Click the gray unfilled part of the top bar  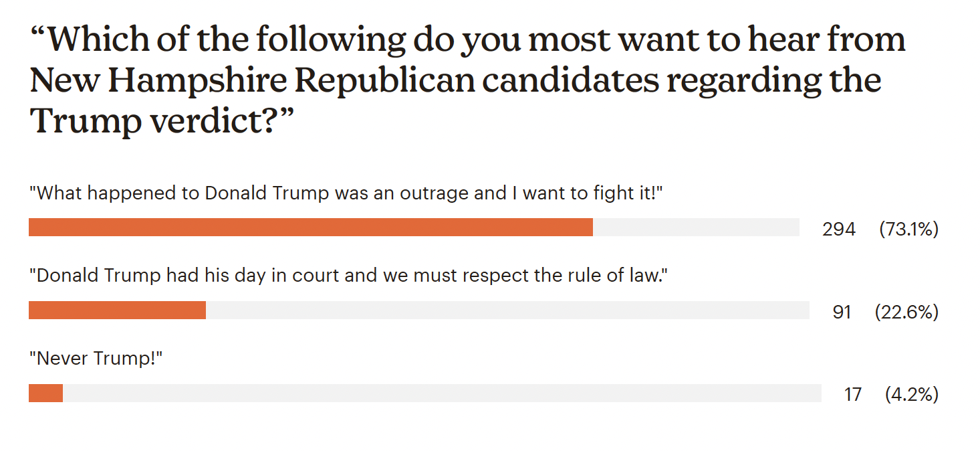[x=695, y=228]
